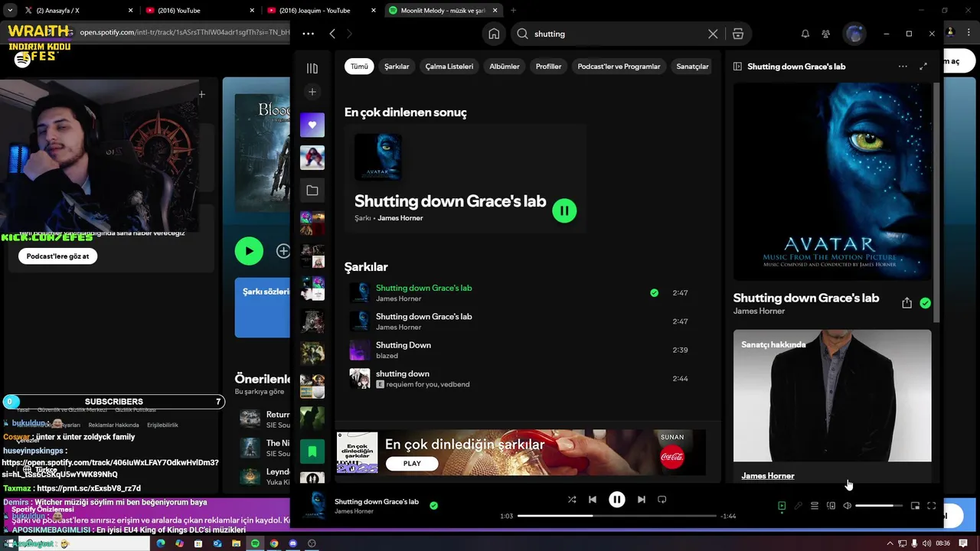Open Chrome from the Windows taskbar
Image resolution: width=980 pixels, height=551 pixels.
tap(274, 543)
